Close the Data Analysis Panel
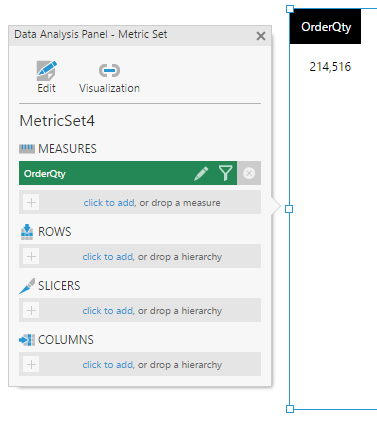The image size is (377, 421). [x=261, y=36]
